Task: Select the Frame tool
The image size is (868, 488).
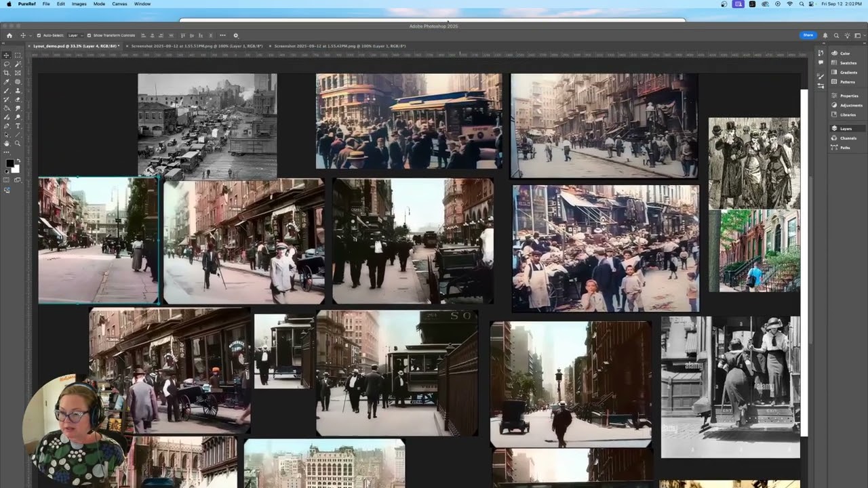Action: pyautogui.click(x=18, y=73)
